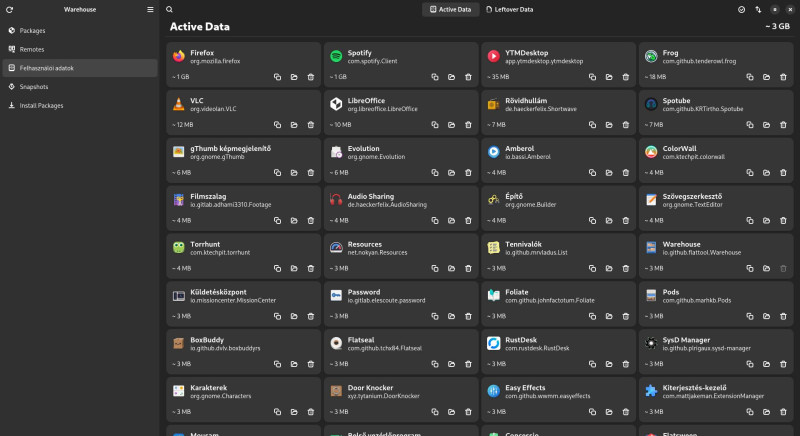
Task: Open Tennivalók data folder
Action: tap(609, 268)
